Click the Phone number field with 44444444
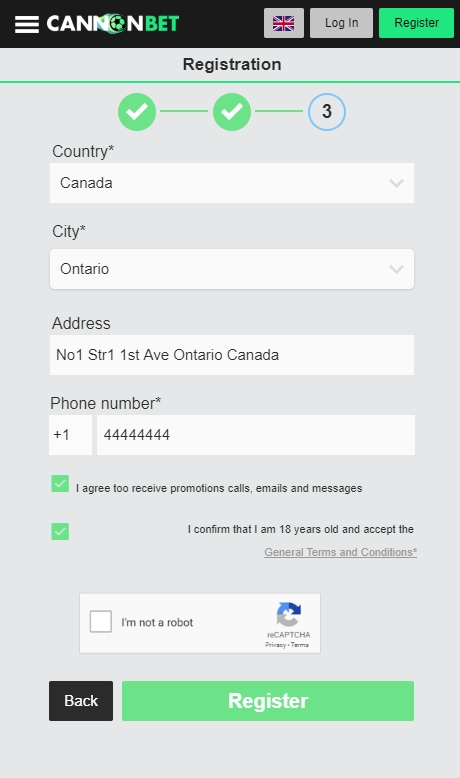This screenshot has width=460, height=778. [256, 435]
